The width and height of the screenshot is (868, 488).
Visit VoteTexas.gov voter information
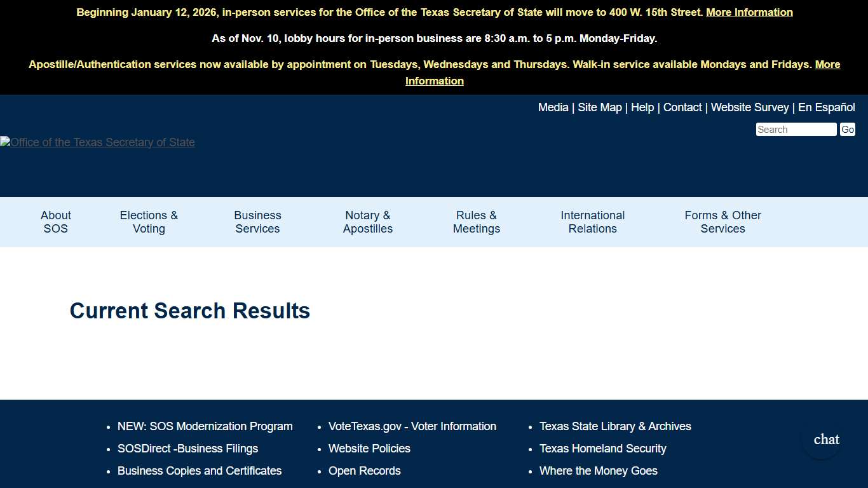[x=412, y=426]
